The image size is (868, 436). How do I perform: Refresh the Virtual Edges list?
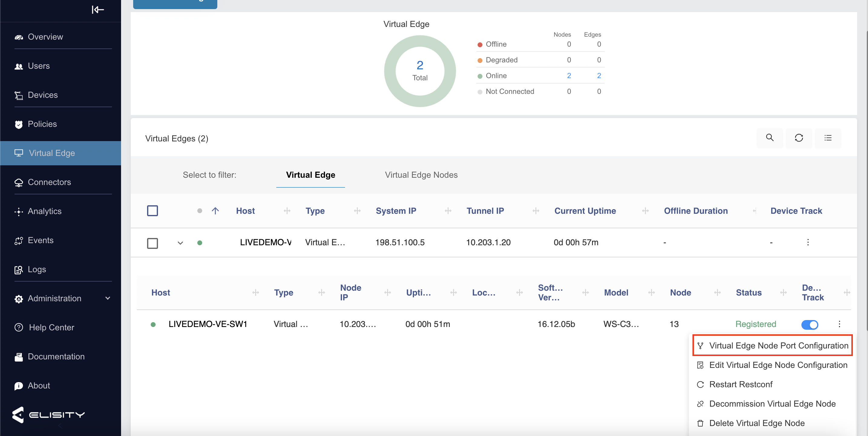[x=799, y=138]
